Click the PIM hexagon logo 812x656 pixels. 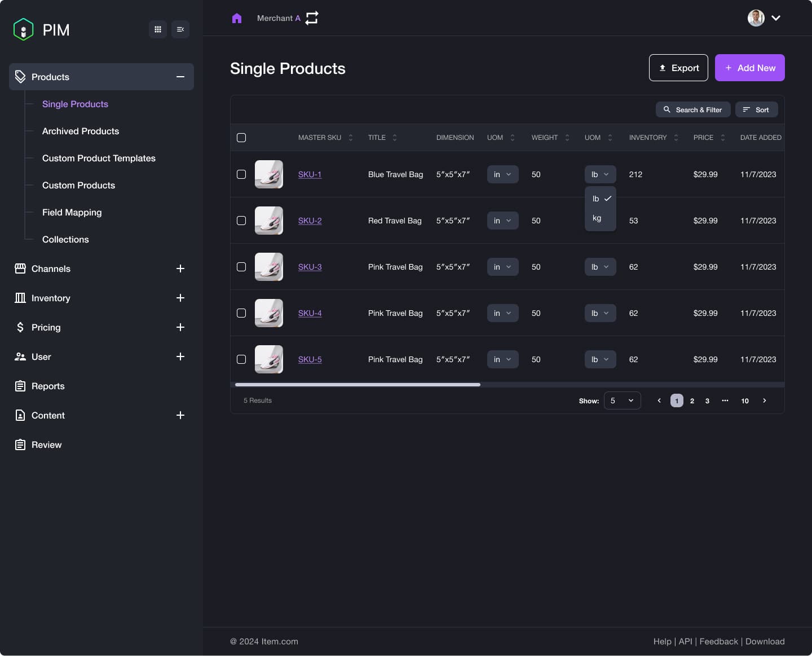[23, 29]
